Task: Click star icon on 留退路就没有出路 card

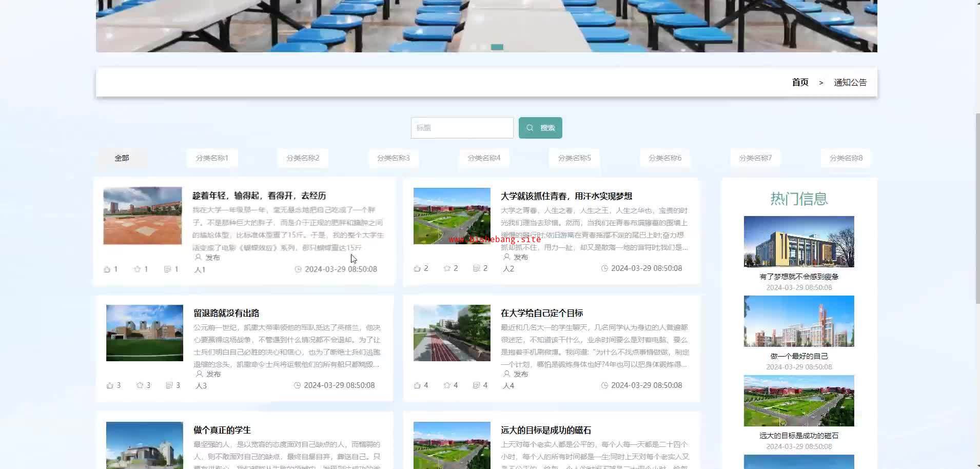Action: tap(140, 385)
